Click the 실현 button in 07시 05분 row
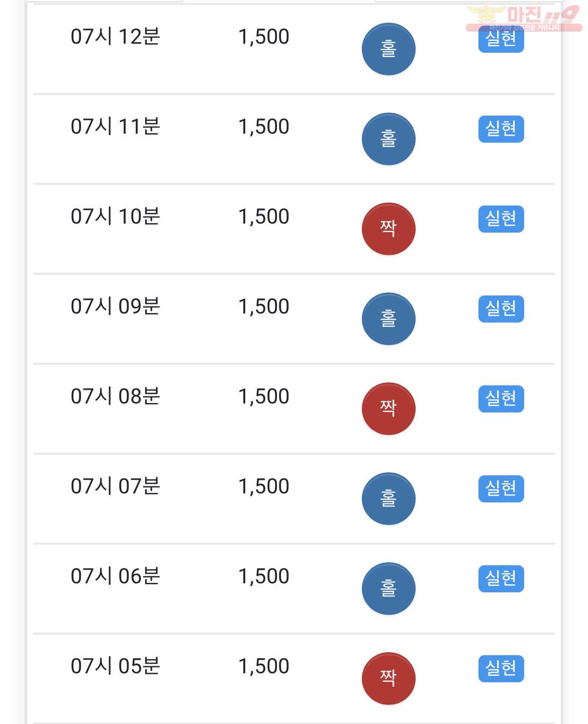This screenshot has height=724, width=588. click(x=501, y=669)
